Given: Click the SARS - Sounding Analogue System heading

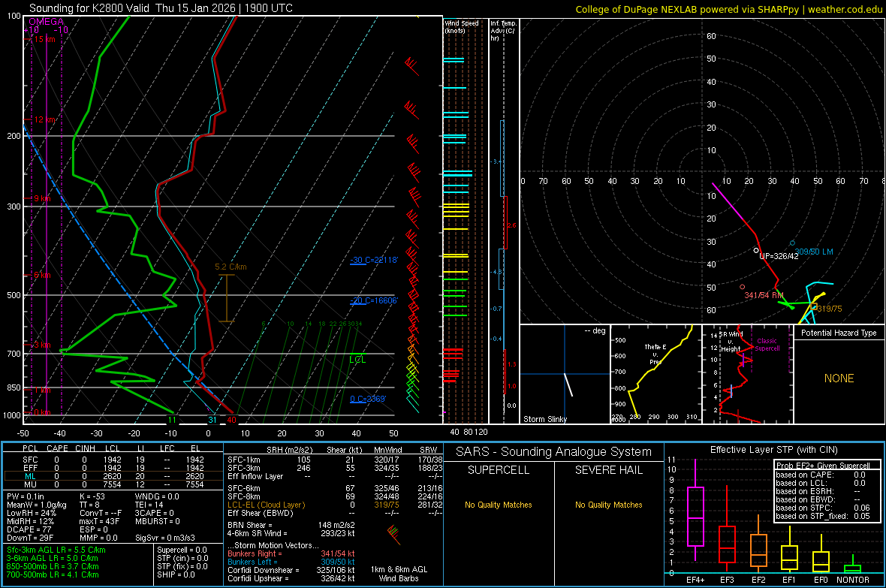Looking at the screenshot, I should (554, 452).
